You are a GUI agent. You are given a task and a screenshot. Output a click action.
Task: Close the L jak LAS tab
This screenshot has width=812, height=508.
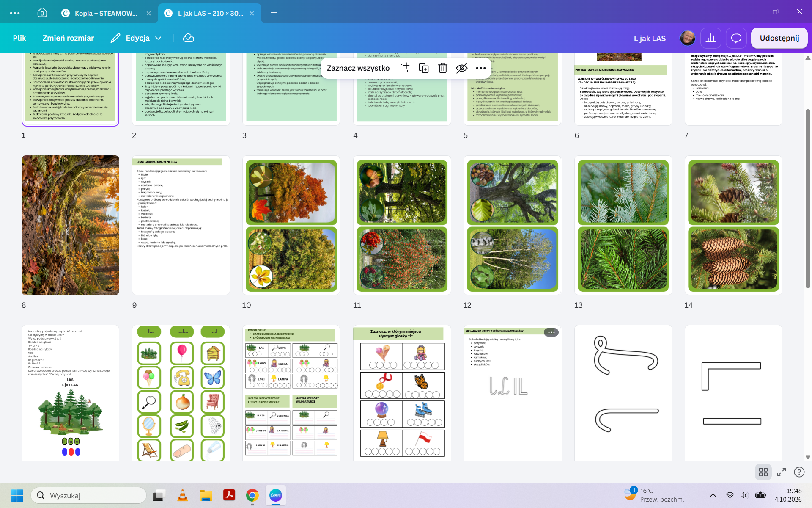coord(252,13)
